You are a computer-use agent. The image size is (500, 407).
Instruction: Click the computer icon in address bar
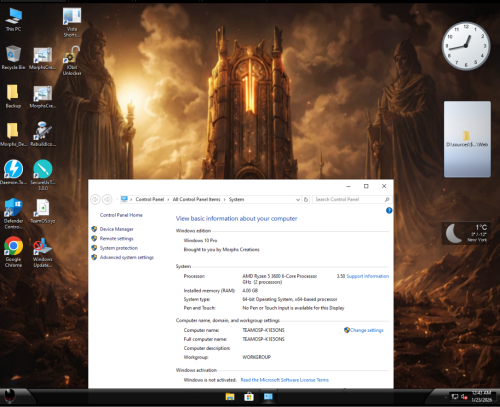click(x=124, y=199)
